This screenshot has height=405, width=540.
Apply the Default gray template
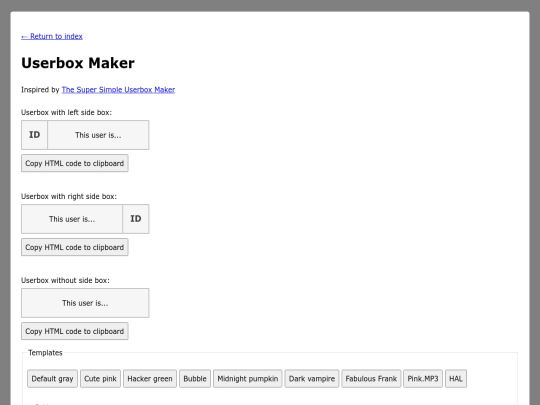52,379
